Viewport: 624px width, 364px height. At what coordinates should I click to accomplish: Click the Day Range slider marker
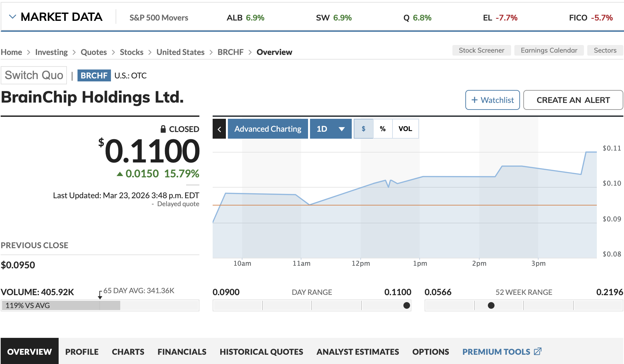pos(407,305)
